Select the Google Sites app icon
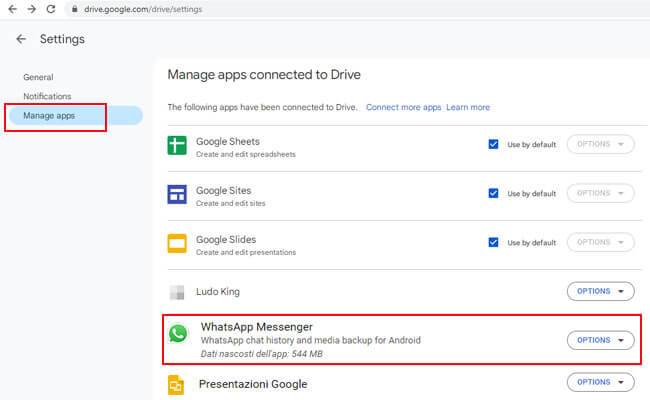 177,194
